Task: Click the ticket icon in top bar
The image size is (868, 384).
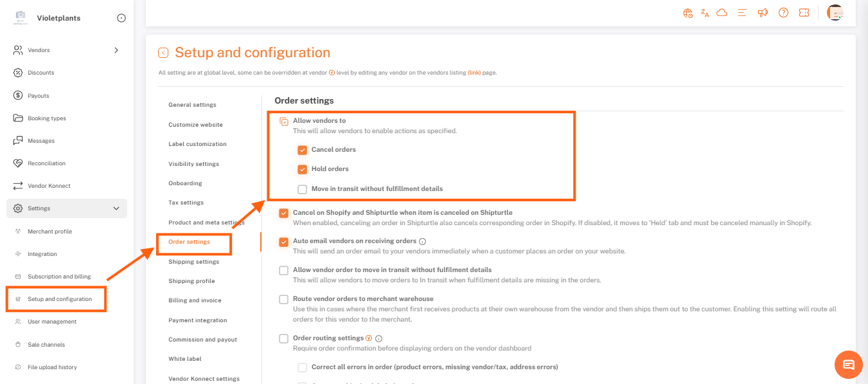Action: tap(804, 13)
